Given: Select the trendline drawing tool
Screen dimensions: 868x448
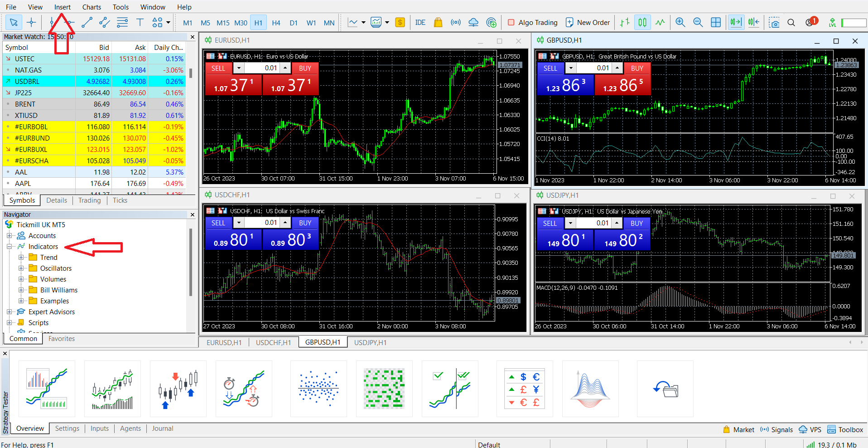Looking at the screenshot, I should 87,22.
